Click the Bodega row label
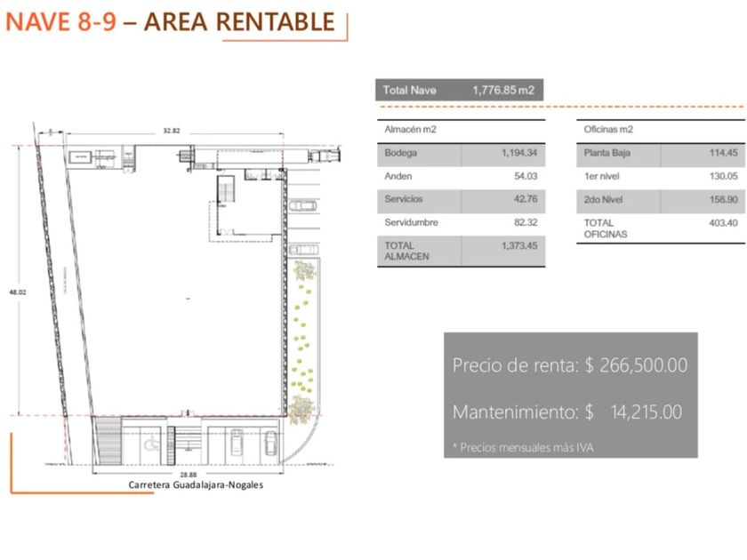Viewport: 747px width, 560px height. pos(401,153)
